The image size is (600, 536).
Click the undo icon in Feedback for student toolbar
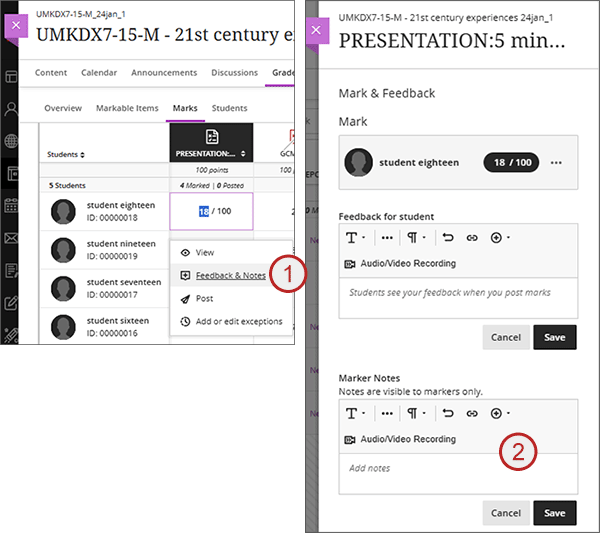point(449,238)
